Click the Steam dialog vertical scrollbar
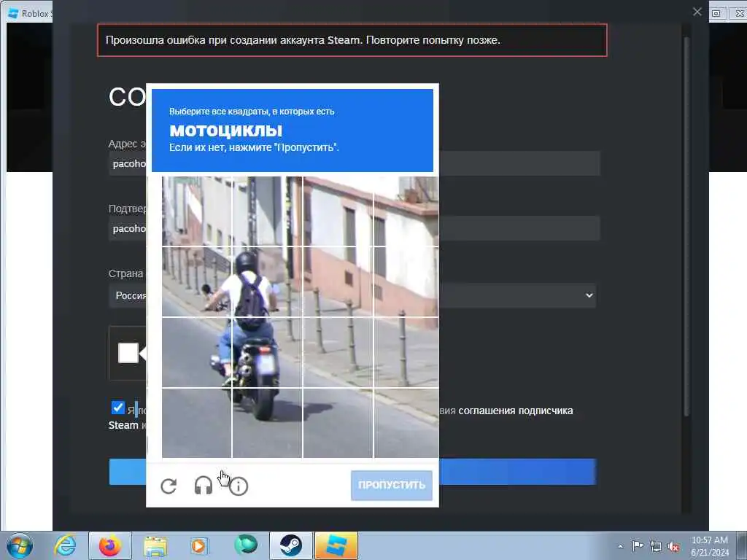The image size is (747, 560). pos(686,226)
